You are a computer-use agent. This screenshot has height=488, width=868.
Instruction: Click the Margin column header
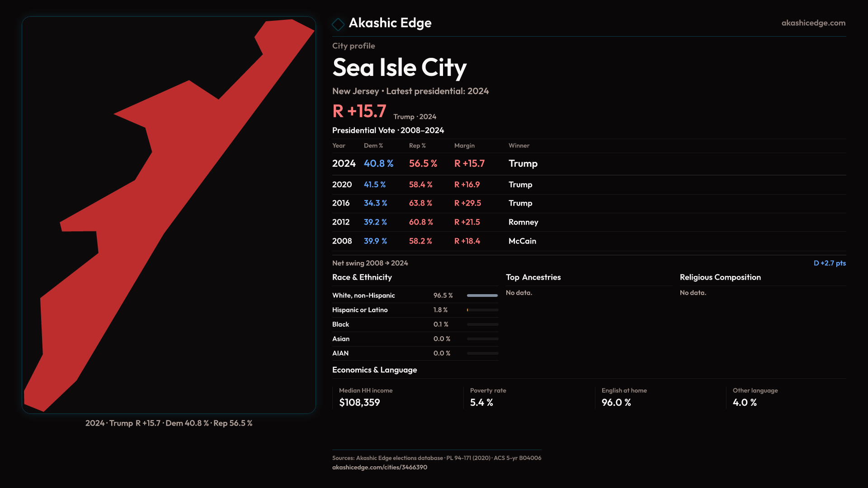point(464,145)
